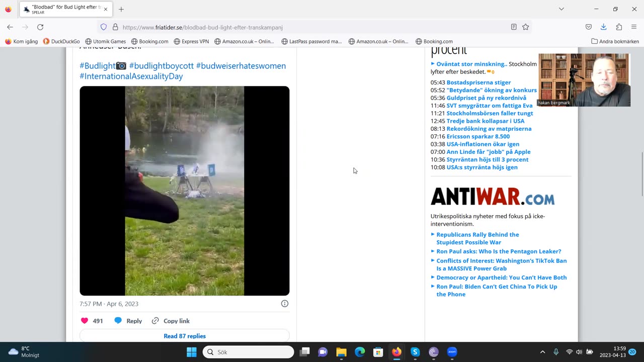Open the volume speaker tray icon
This screenshot has height=362, width=644.
579,352
